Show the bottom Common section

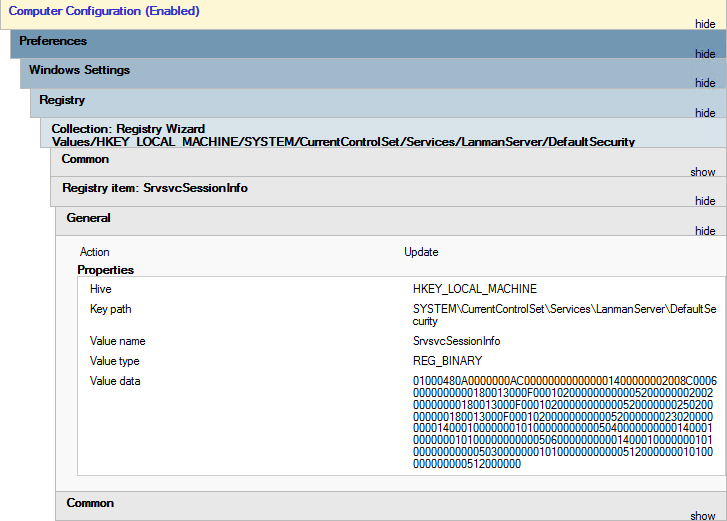[703, 516]
